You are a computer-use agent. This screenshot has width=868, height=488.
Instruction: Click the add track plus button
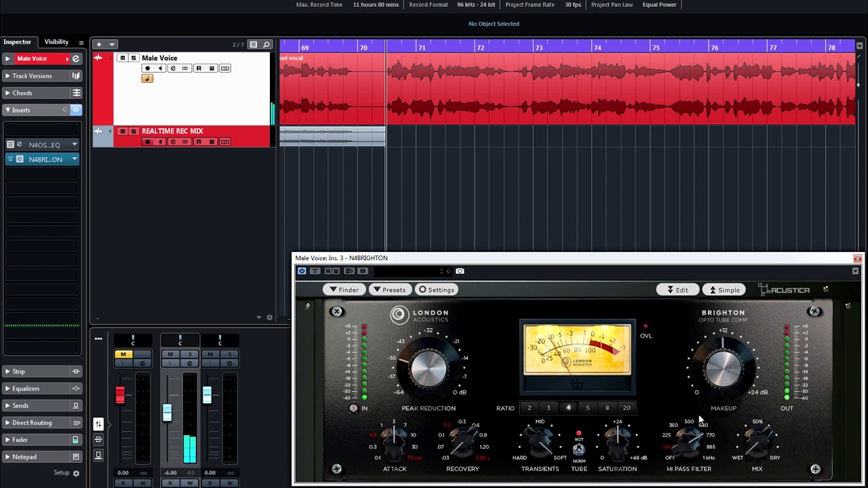click(98, 45)
